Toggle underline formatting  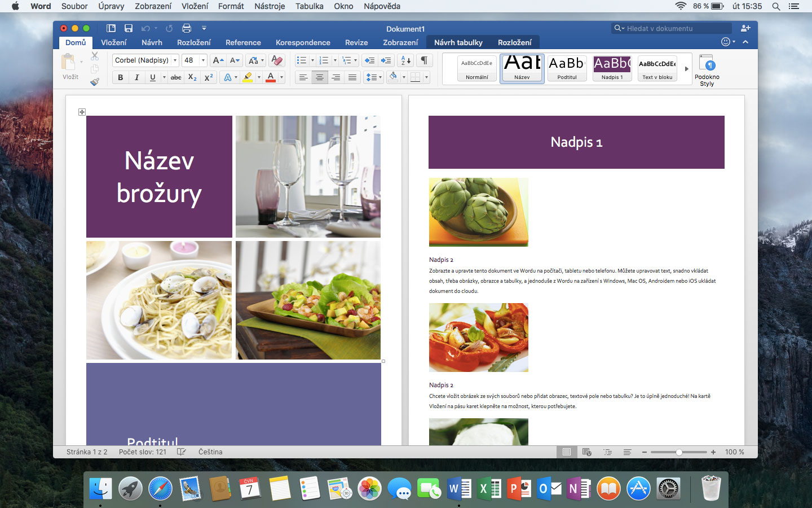click(153, 77)
